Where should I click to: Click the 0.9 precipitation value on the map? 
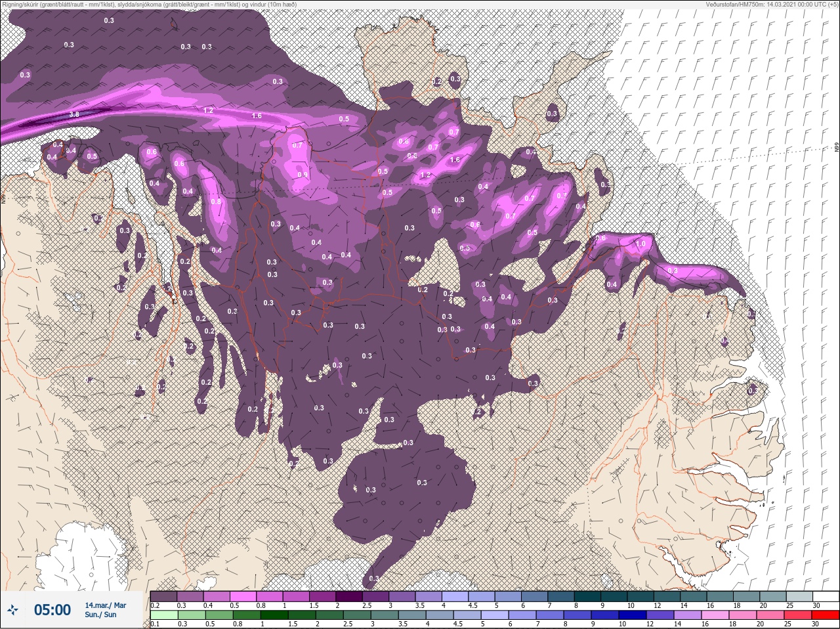click(303, 175)
